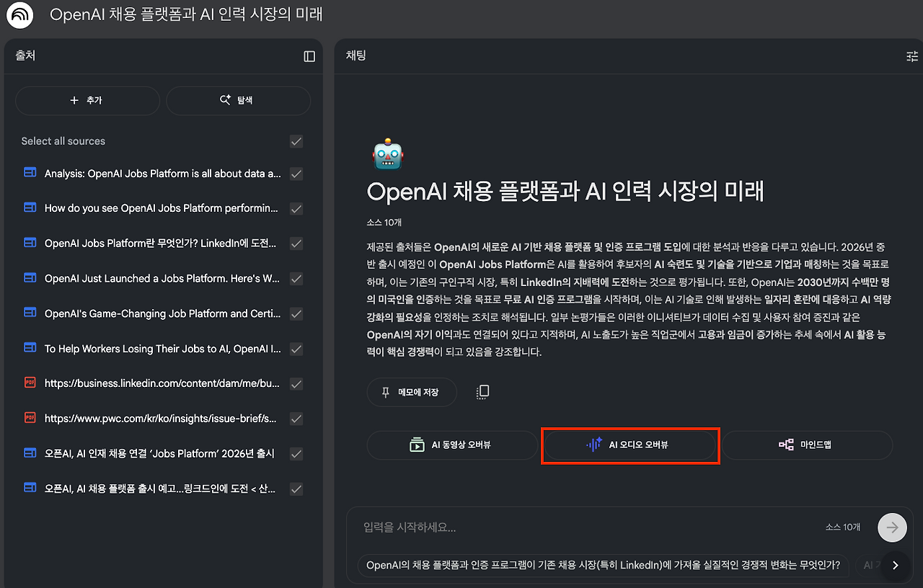Open source 'OpenAI Just Launched a Jobs Platform'
The height and width of the screenshot is (588, 923).
click(162, 278)
